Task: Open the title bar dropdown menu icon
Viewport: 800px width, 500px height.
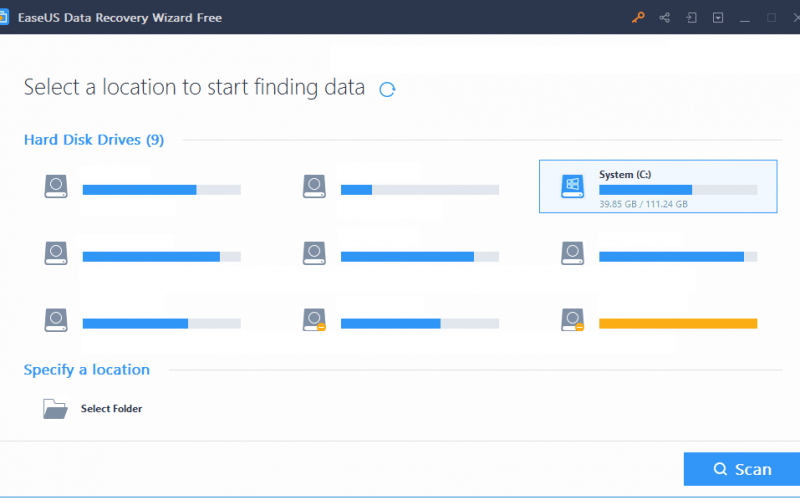Action: [718, 17]
